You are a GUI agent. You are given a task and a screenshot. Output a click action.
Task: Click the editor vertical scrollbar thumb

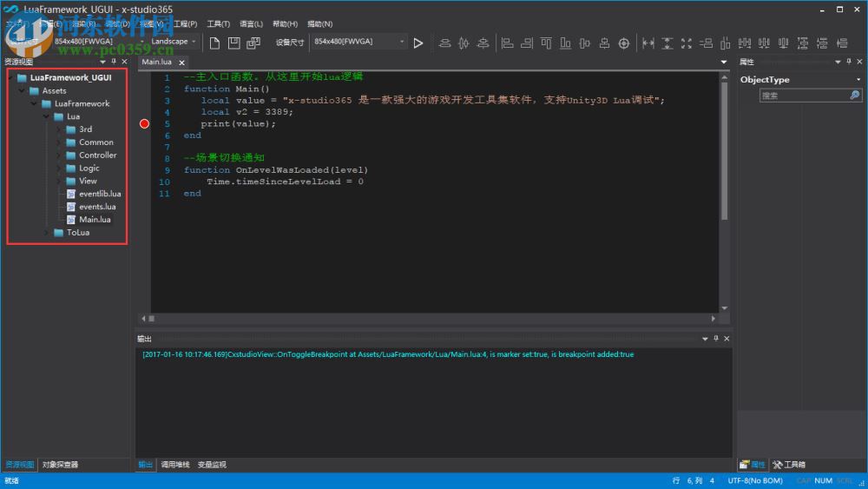(724, 151)
